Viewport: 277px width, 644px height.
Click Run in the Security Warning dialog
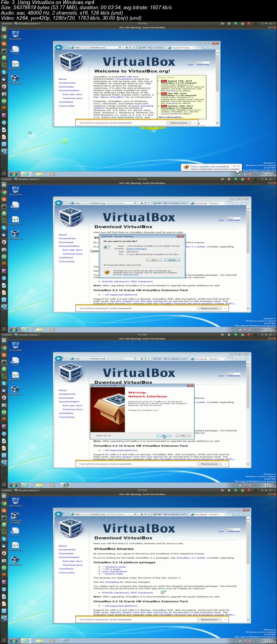tap(154, 260)
